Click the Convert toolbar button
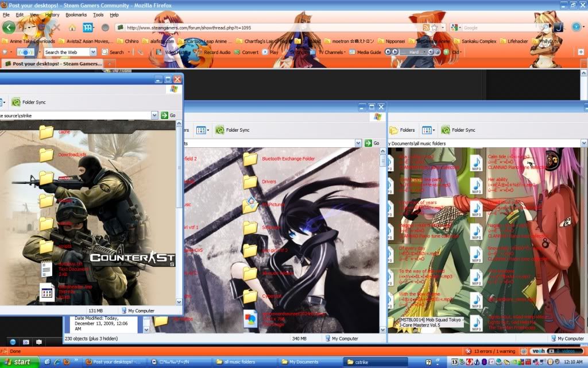Image resolution: width=588 pixels, height=368 pixels. pyautogui.click(x=246, y=52)
